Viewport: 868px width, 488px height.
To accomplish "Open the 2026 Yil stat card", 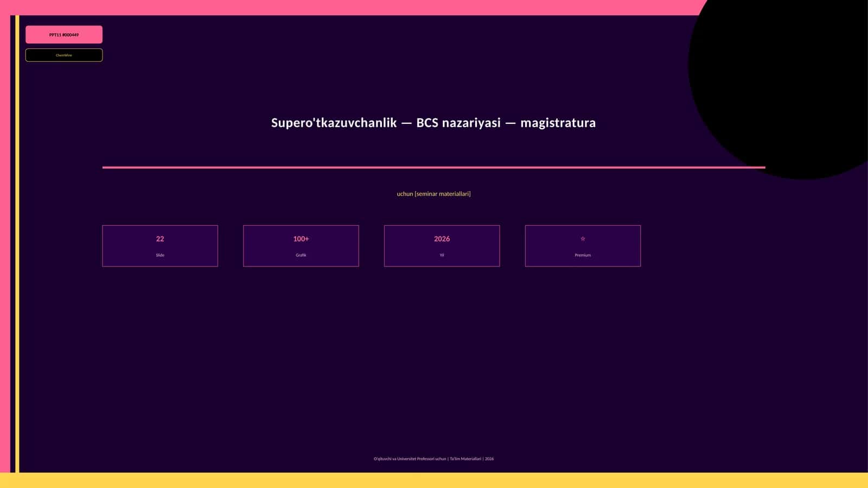I will click(442, 246).
